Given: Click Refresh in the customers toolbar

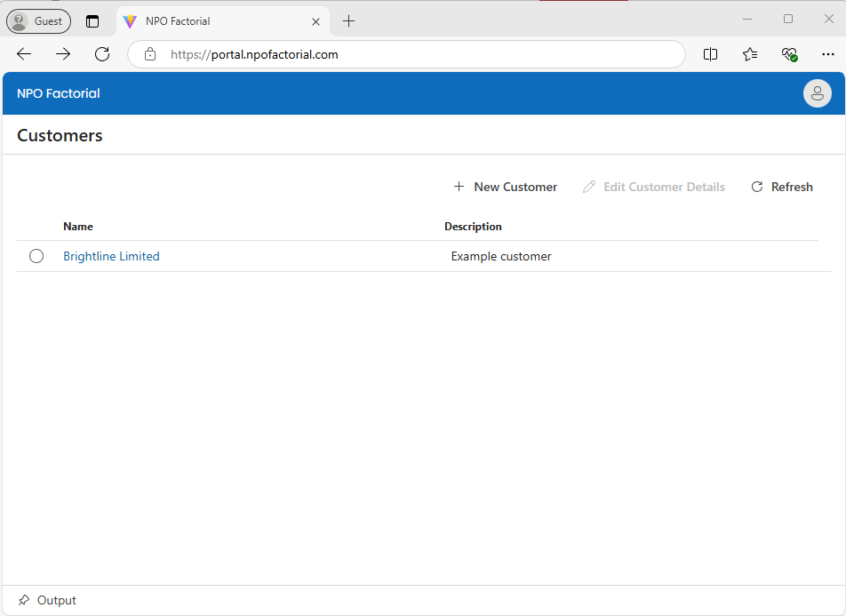Looking at the screenshot, I should (781, 187).
